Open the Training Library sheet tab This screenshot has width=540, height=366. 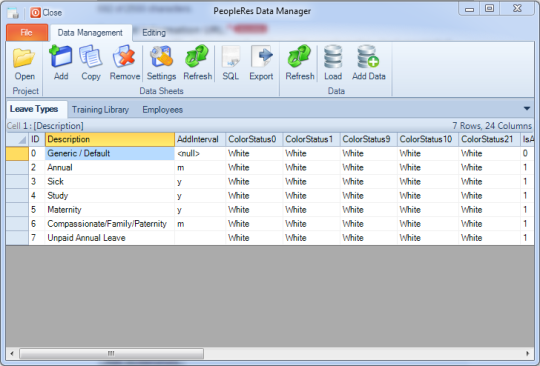coord(100,110)
